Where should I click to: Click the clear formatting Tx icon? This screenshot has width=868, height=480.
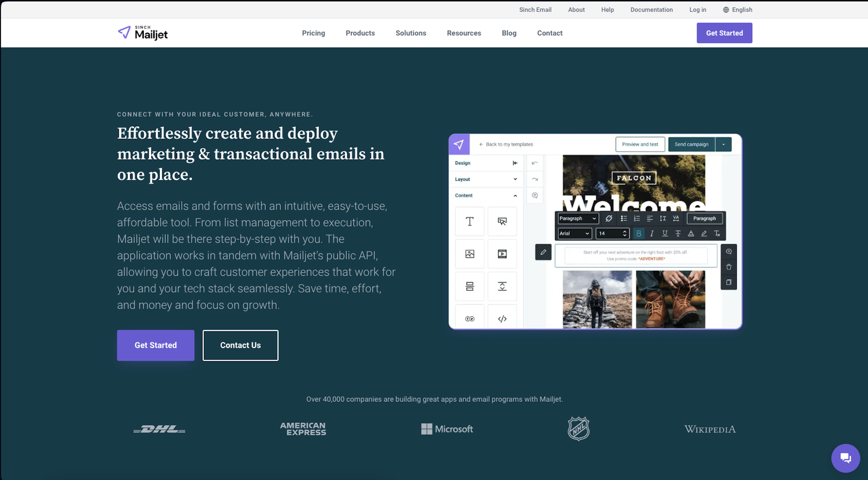point(717,234)
